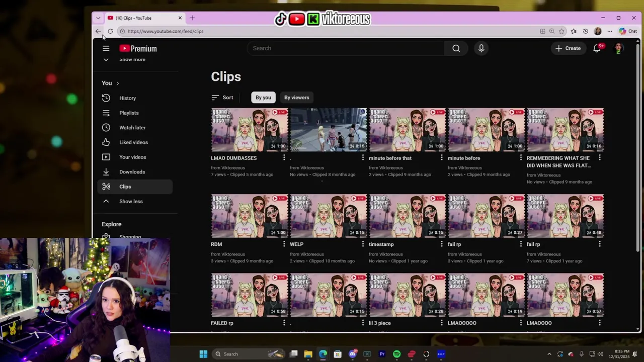Show hidden system tray icons chevron
Screen dimensions: 644x362
(549, 354)
